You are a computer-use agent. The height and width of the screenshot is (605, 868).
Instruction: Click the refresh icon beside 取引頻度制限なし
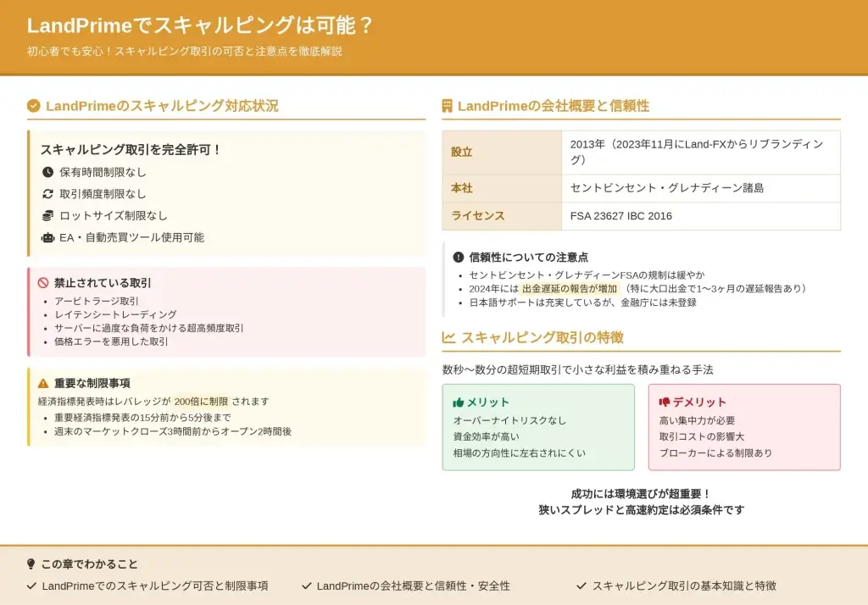coord(47,194)
